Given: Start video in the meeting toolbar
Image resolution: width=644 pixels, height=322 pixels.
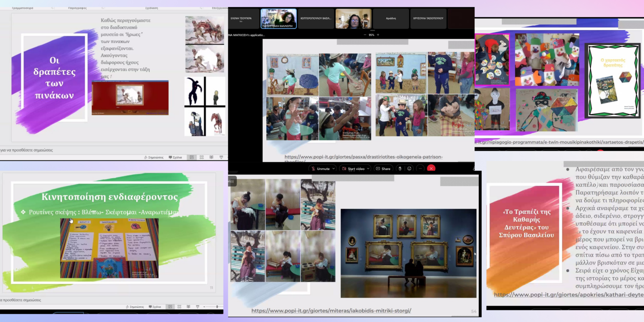Looking at the screenshot, I should 353,169.
